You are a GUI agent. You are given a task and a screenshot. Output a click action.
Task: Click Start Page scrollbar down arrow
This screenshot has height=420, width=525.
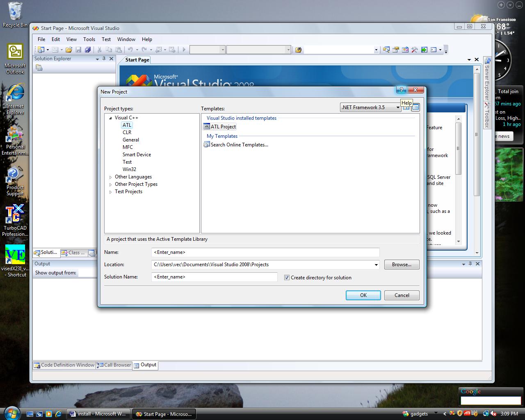tap(477, 253)
